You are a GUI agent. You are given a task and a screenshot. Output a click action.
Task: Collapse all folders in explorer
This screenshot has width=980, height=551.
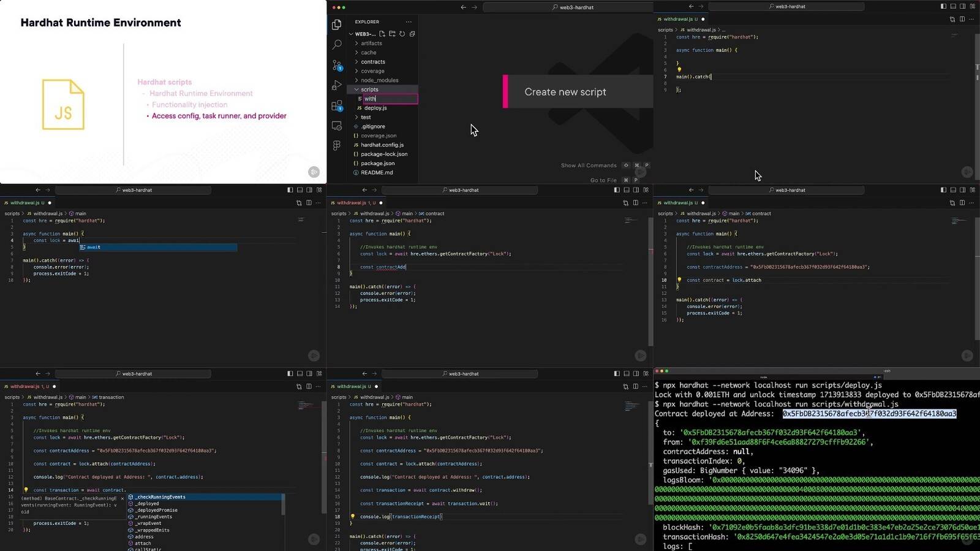pos(412,34)
